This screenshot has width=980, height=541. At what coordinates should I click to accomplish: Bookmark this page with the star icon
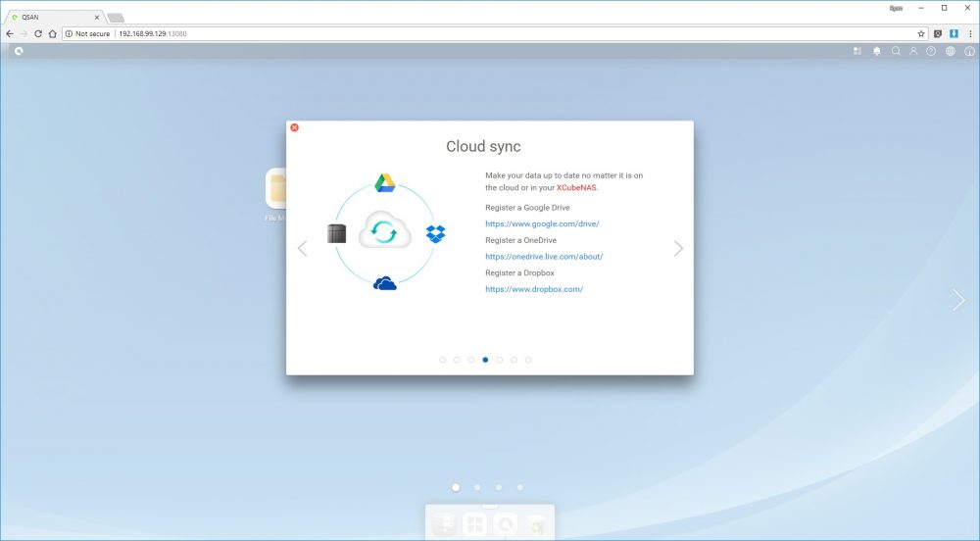click(x=920, y=33)
